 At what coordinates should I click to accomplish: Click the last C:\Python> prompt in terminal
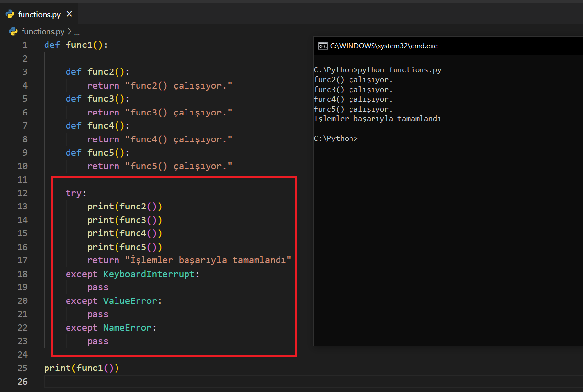[336, 138]
